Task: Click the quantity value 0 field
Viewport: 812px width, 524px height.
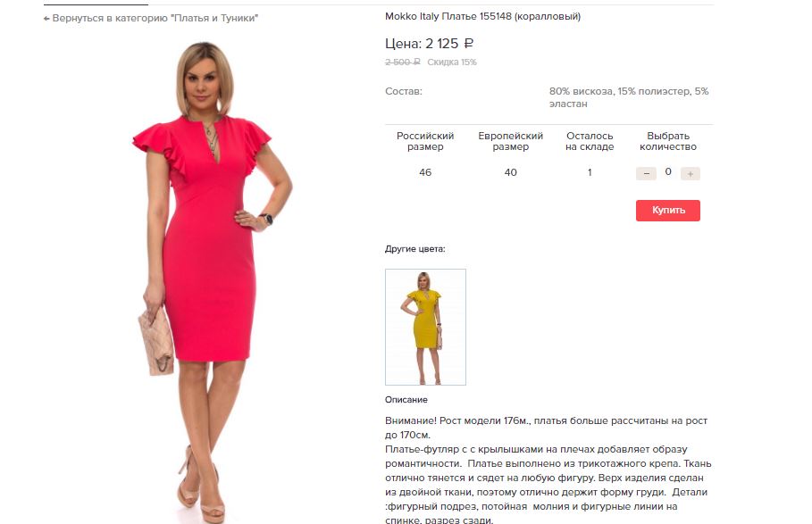Action: (x=668, y=171)
